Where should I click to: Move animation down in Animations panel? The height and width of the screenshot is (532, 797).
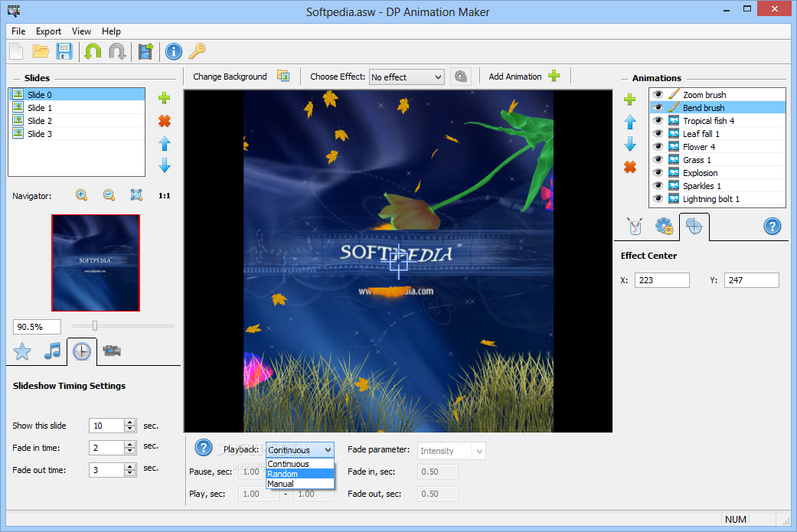(x=630, y=144)
